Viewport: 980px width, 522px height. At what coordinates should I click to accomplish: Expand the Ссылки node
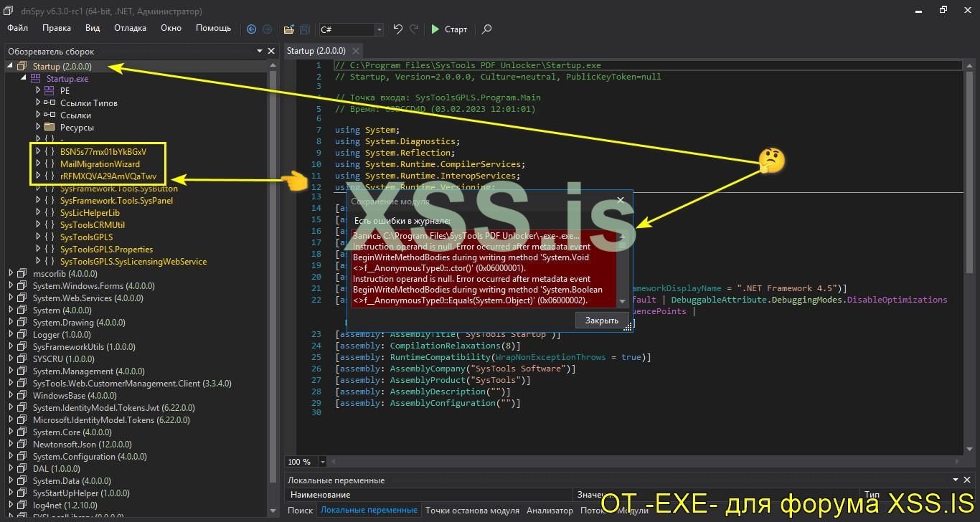38,115
